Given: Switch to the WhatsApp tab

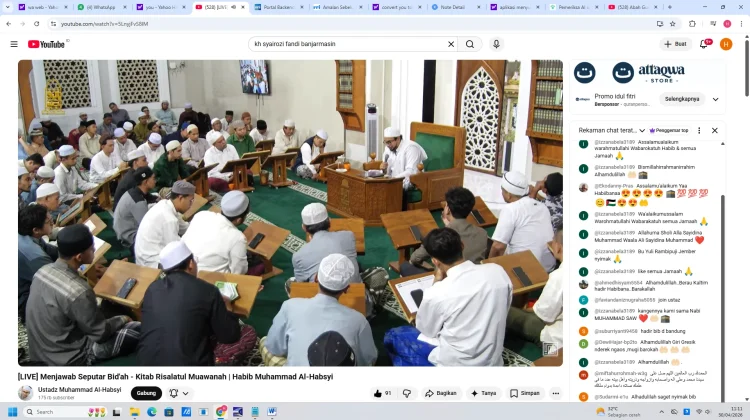Looking at the screenshot, I should point(103,7).
